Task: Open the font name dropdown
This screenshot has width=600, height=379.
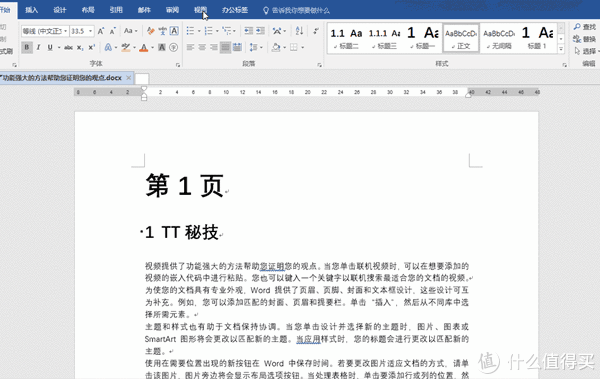Action: tap(66, 31)
